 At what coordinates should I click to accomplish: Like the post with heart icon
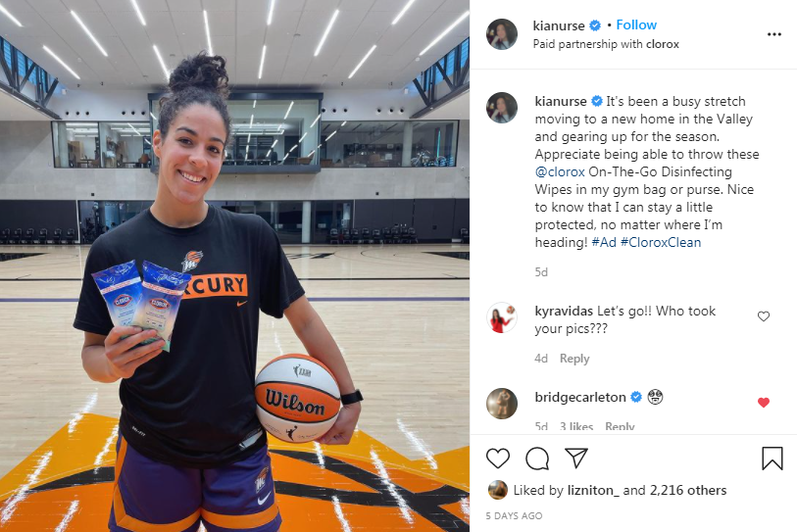click(498, 459)
